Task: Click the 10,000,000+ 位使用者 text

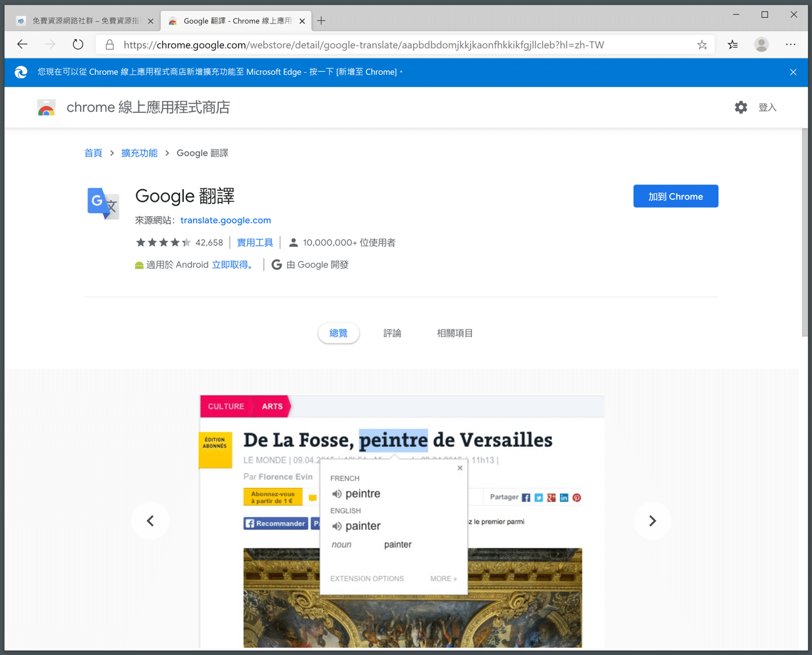Action: pos(349,242)
